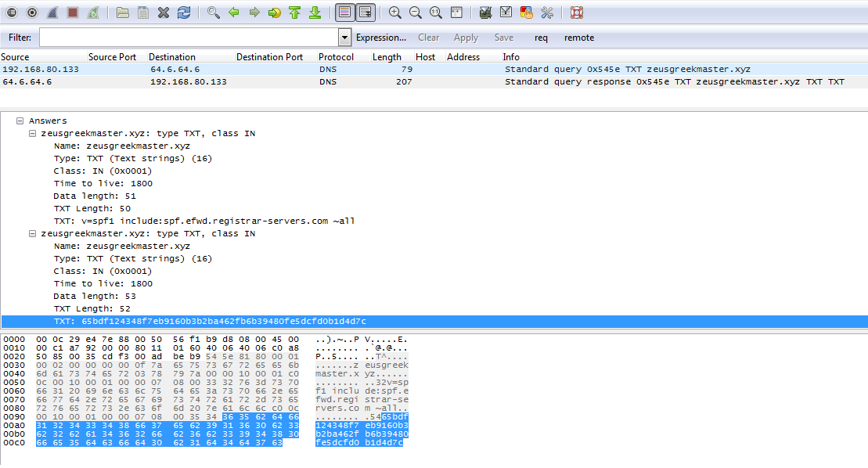Reload the capture file
This screenshot has width=868, height=468.
click(184, 13)
